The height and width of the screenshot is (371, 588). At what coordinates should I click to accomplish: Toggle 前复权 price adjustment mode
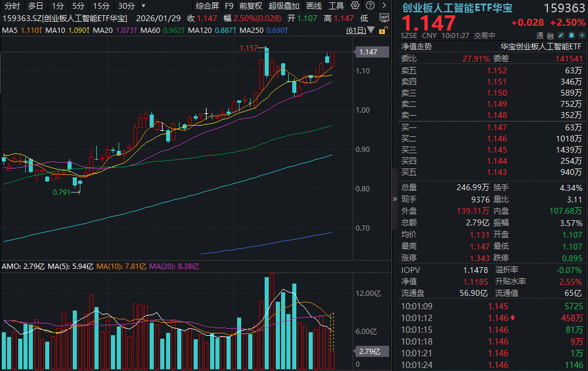pos(249,5)
